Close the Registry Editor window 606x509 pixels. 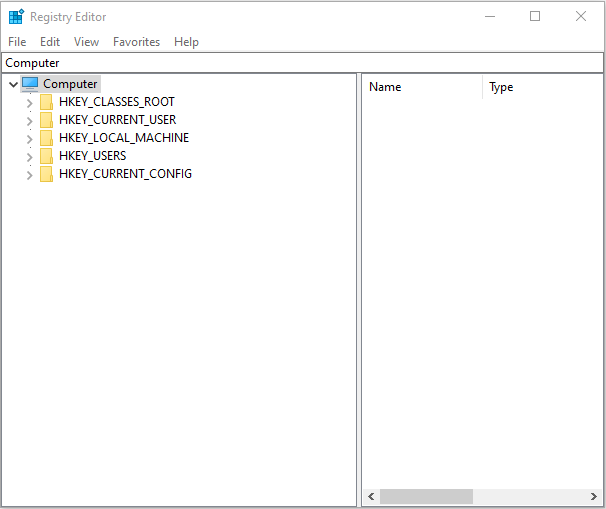point(580,16)
